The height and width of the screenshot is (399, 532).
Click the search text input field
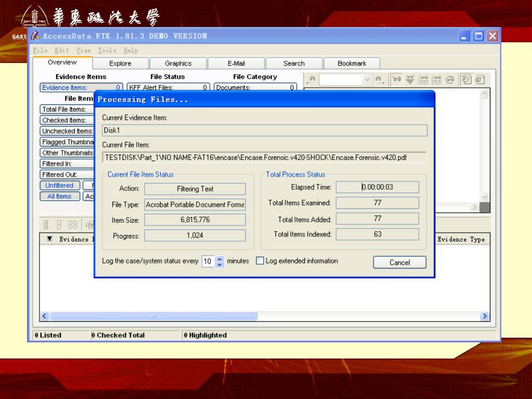pos(341,79)
